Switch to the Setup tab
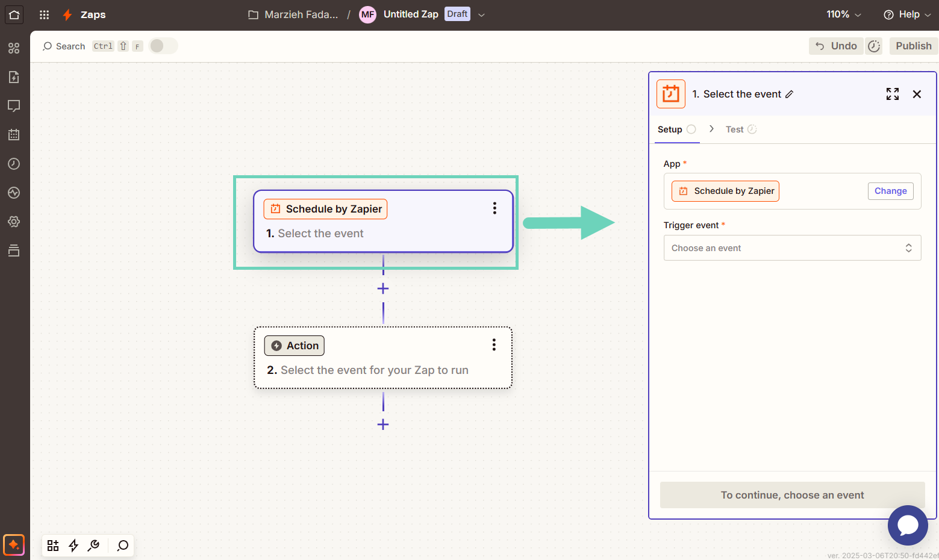Image resolution: width=939 pixels, height=560 pixels. point(676,129)
